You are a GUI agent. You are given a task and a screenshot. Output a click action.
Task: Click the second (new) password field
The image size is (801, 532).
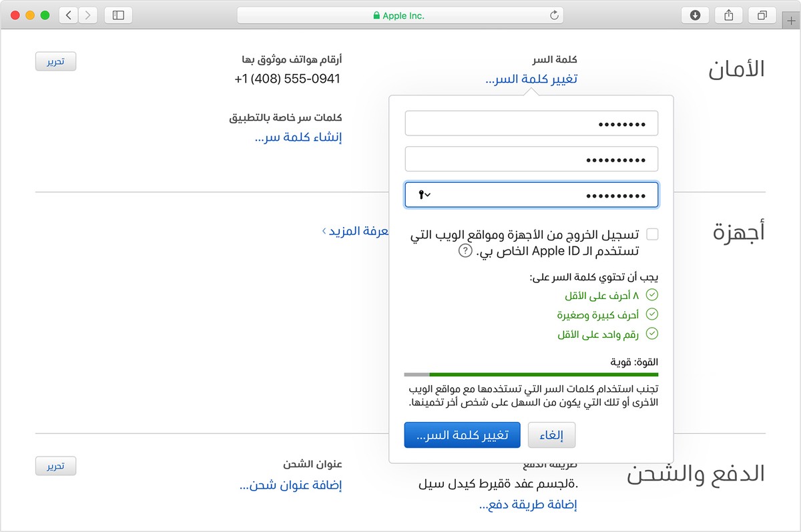tap(531, 159)
